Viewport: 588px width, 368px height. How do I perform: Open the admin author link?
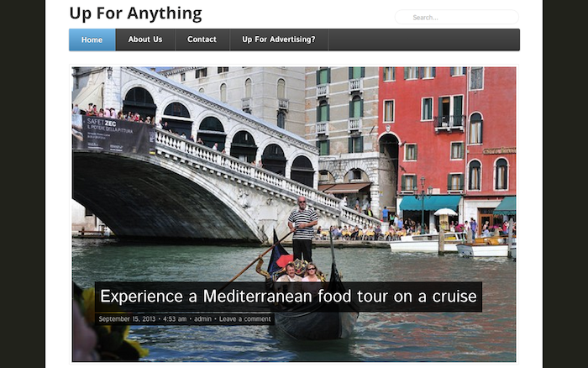pos(202,319)
